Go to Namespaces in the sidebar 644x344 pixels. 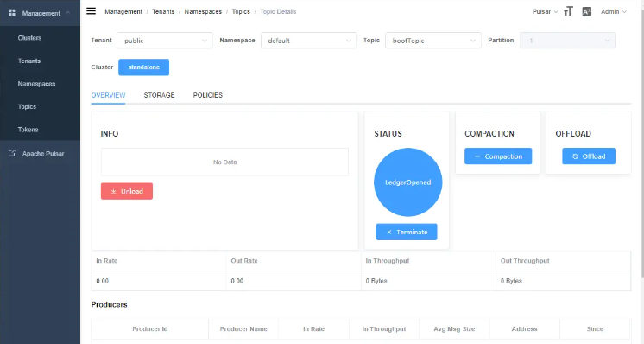(x=36, y=84)
